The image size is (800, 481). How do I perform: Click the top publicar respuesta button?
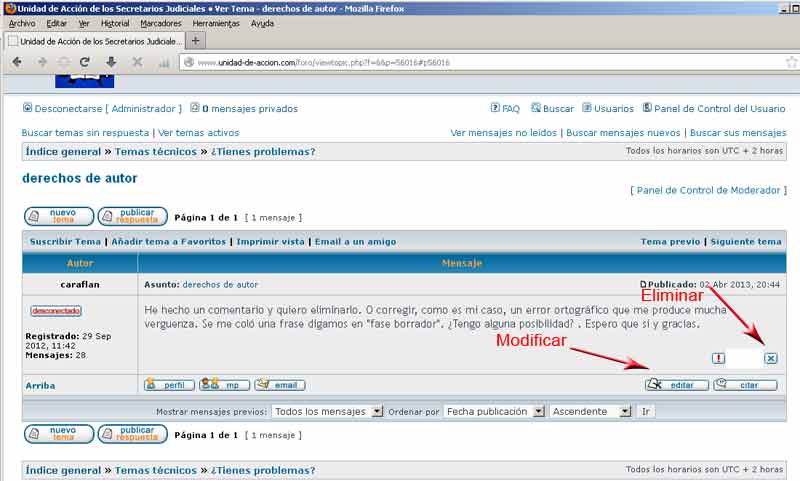(x=132, y=216)
